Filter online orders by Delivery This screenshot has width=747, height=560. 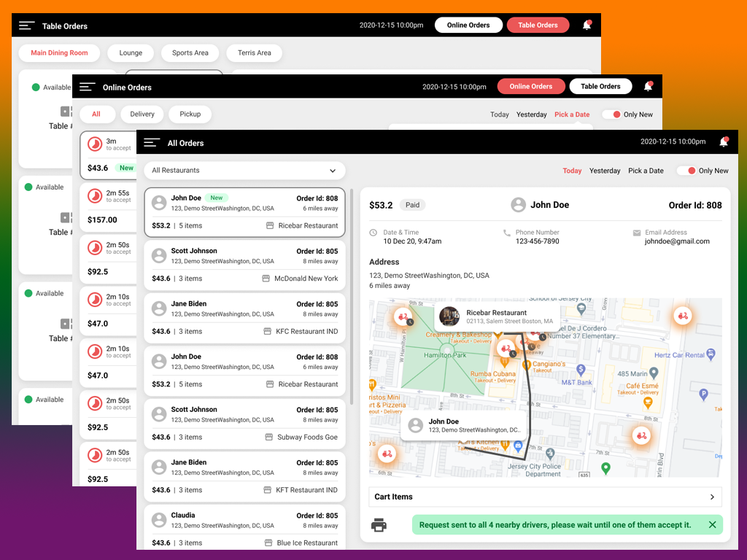pos(142,114)
